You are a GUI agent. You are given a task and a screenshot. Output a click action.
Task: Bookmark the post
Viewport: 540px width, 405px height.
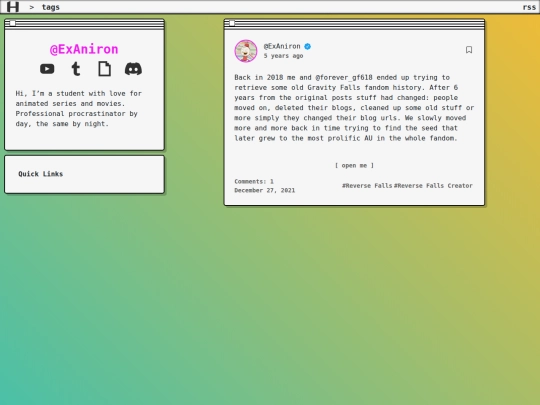[469, 50]
